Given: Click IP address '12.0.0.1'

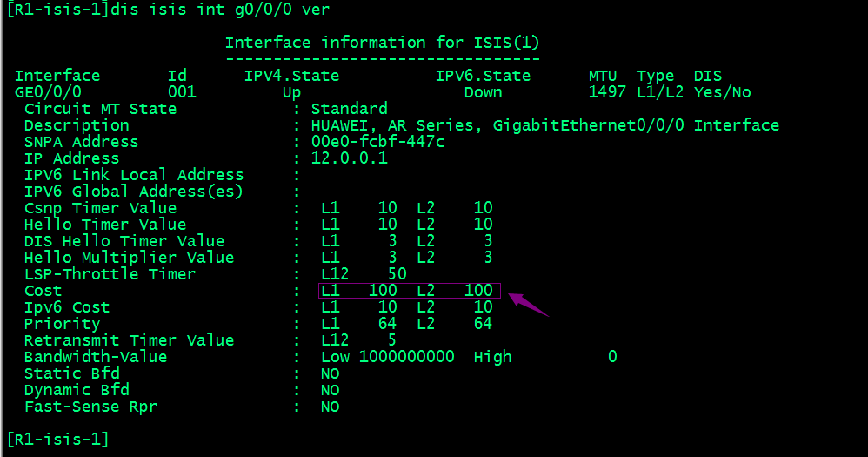Looking at the screenshot, I should pyautogui.click(x=350, y=158).
